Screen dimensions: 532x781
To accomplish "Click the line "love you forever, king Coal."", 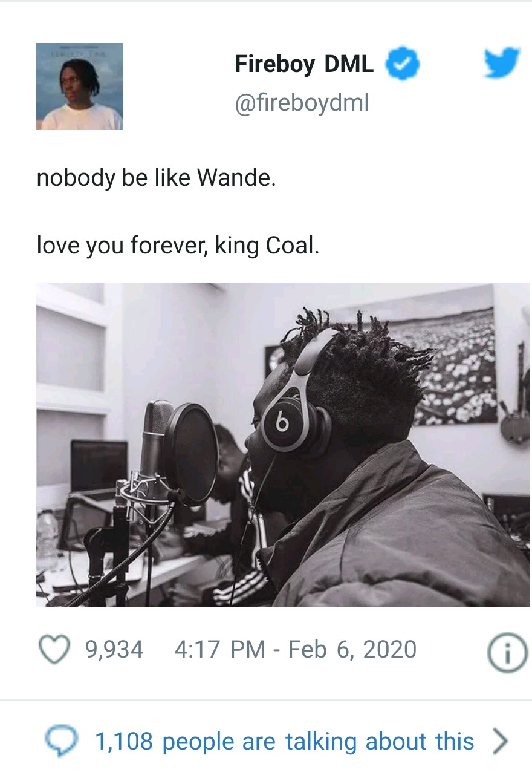I will (178, 246).
